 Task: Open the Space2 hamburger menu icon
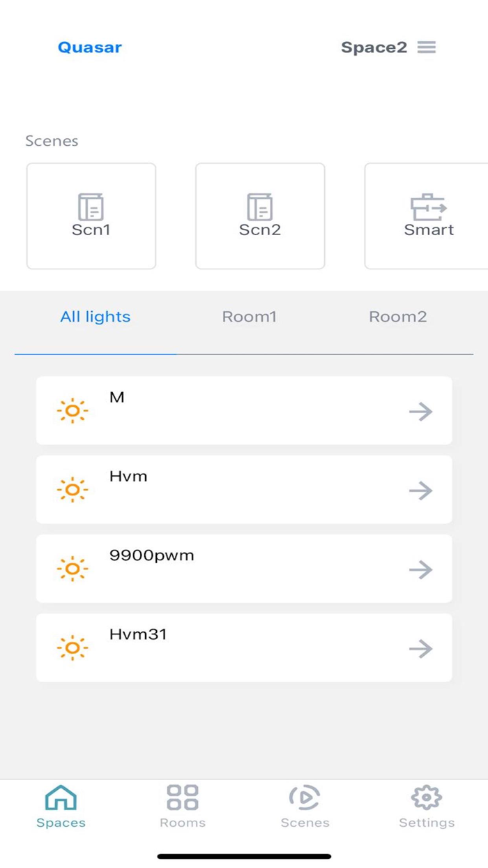click(427, 47)
